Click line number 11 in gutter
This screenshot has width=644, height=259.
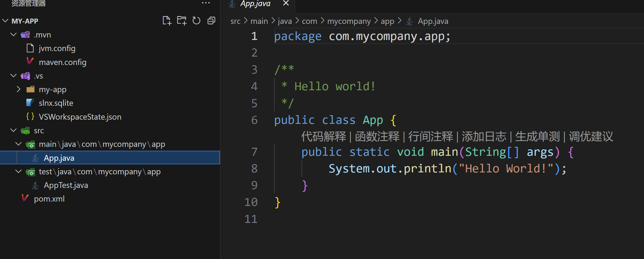pyautogui.click(x=251, y=219)
